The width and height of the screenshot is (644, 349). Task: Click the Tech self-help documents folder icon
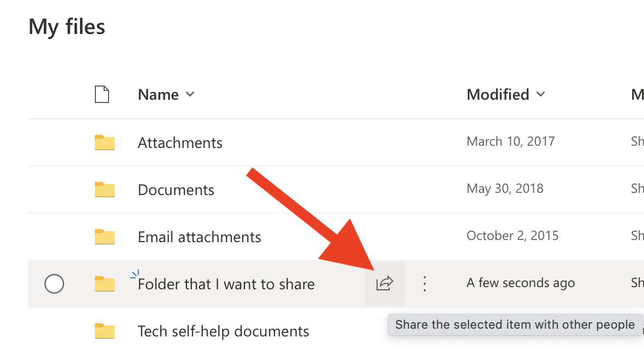(x=104, y=331)
